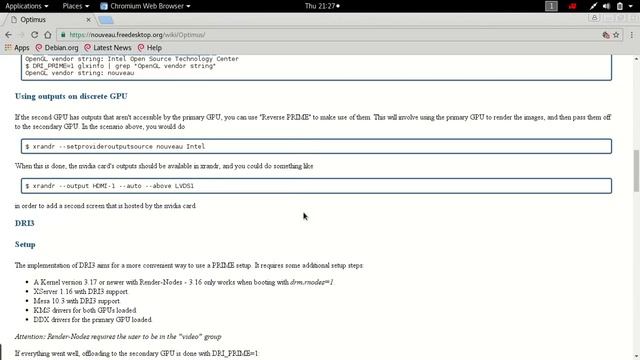Click bullet 'Mesa 10.3 with DRI3 support'
This screenshot has width=640, height=360.
[76, 301]
